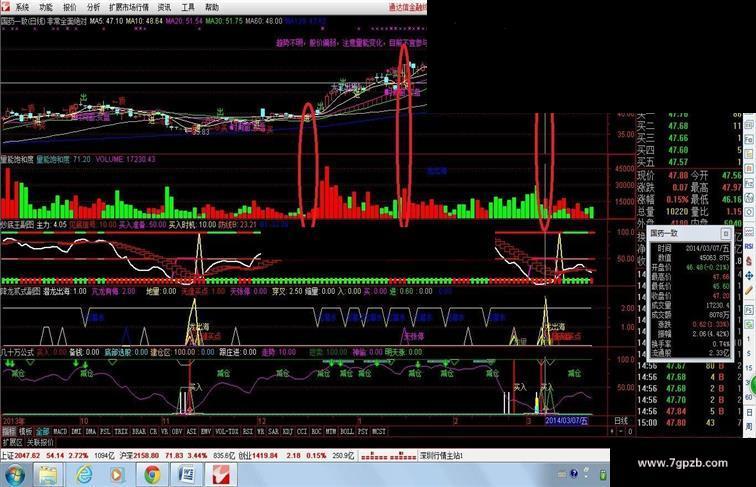The image size is (756, 487).
Task: Switch to the RSI indicator
Action: [247, 432]
